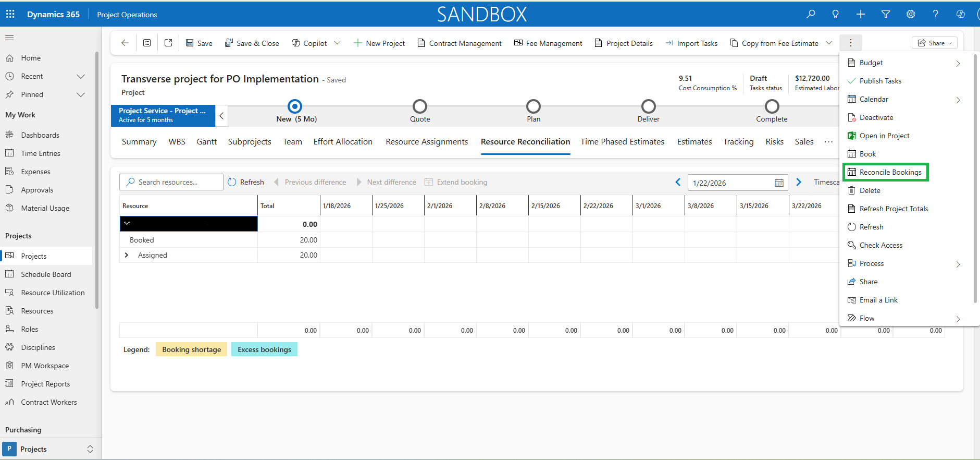
Task: Open the Copilot dropdown chevron
Action: coord(337,43)
